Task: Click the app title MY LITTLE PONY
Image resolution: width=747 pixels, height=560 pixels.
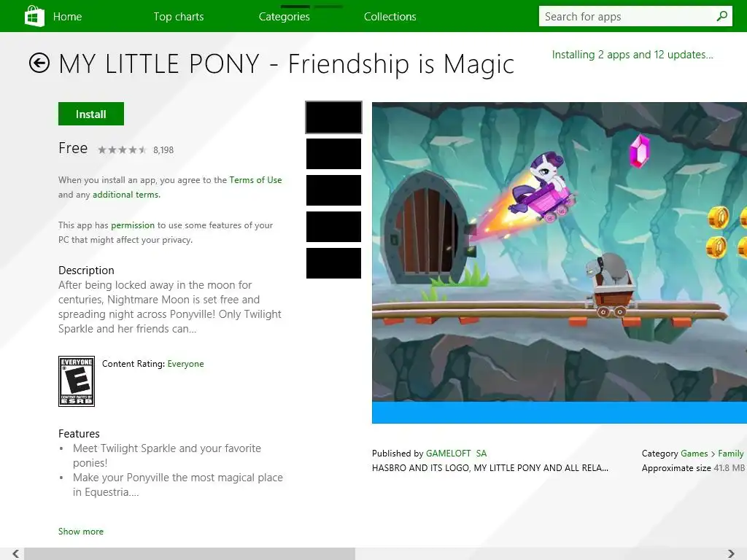Action: pos(286,64)
